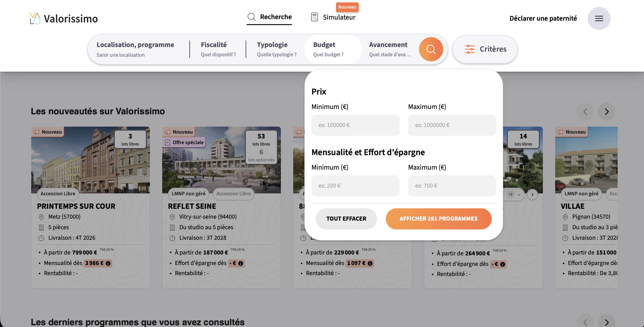This screenshot has height=327, width=644.
Task: Open the Simulateur tab
Action: [x=339, y=17]
